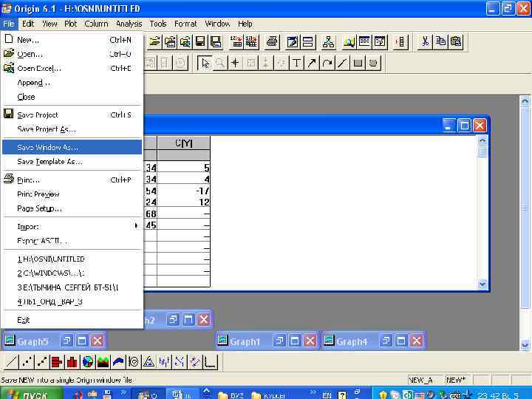Expand the Import submenu
Viewport: 532px width, 399px height.
[72, 227]
